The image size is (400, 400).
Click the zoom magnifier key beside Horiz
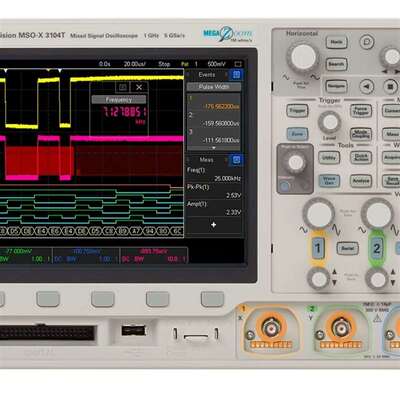pyautogui.click(x=367, y=42)
